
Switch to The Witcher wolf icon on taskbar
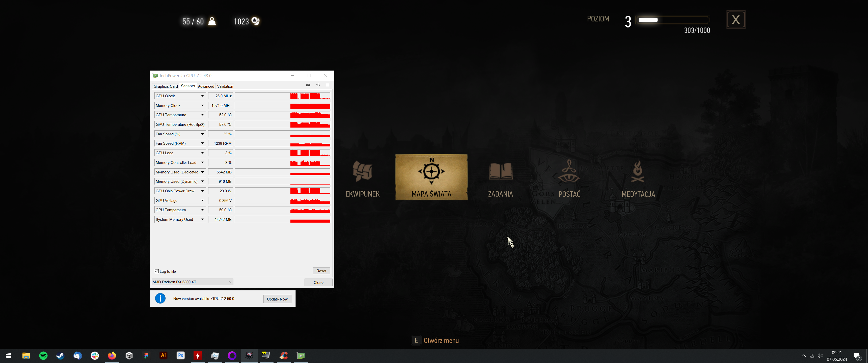[249, 356]
